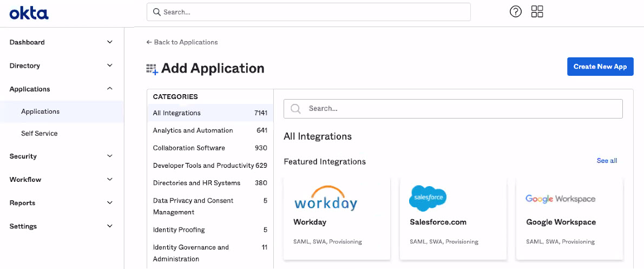Select Developer Tools and Productivity category
Screen dimensions: 644x269
pos(210,166)
